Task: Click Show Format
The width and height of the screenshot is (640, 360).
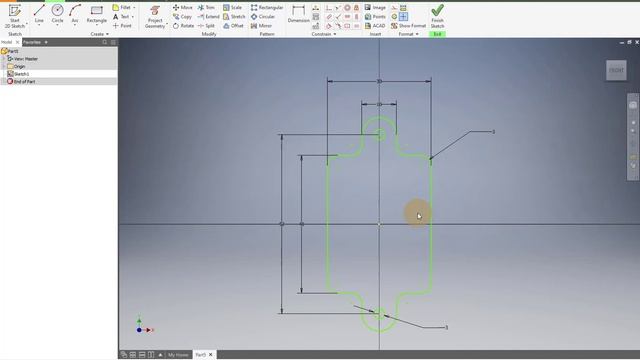Action: click(x=408, y=26)
